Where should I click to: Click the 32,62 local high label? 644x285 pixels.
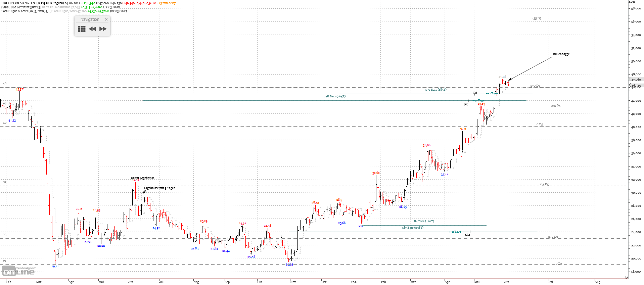pyautogui.click(x=376, y=173)
